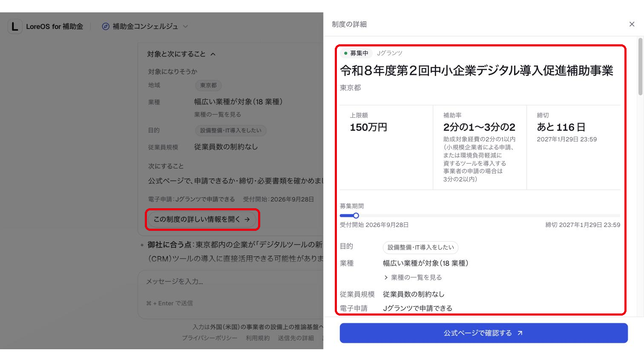Click the 募集期間 progress bar handle
Image resolution: width=644 pixels, height=362 pixels.
pyautogui.click(x=356, y=215)
